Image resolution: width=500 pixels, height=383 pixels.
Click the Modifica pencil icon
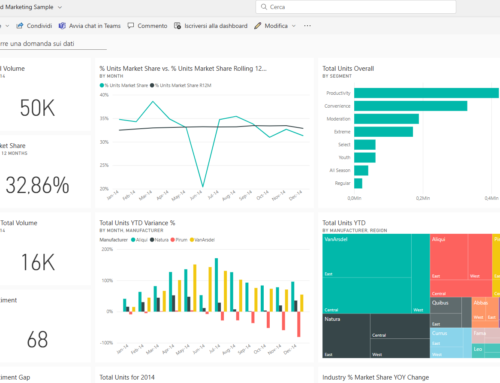pos(257,26)
